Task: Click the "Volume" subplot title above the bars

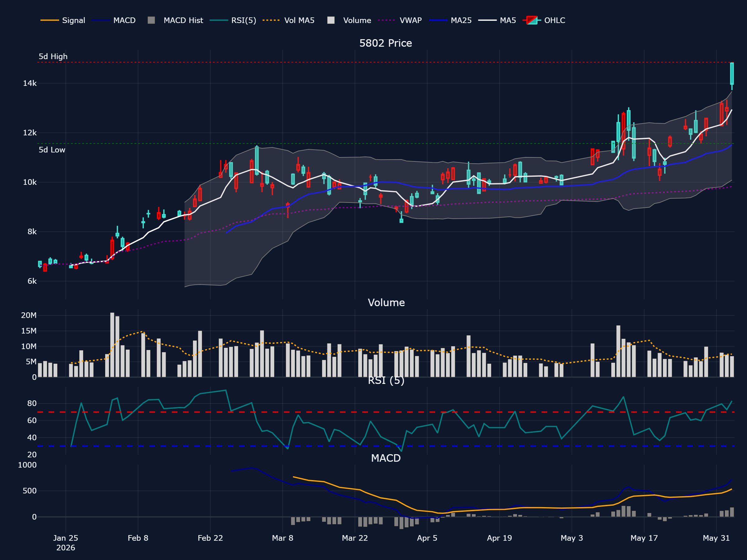Action: coord(386,302)
